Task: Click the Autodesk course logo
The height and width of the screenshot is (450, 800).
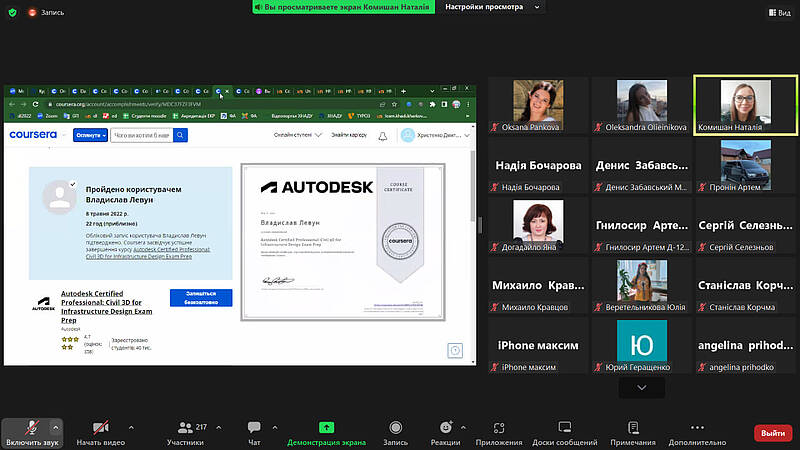Action: [x=43, y=304]
